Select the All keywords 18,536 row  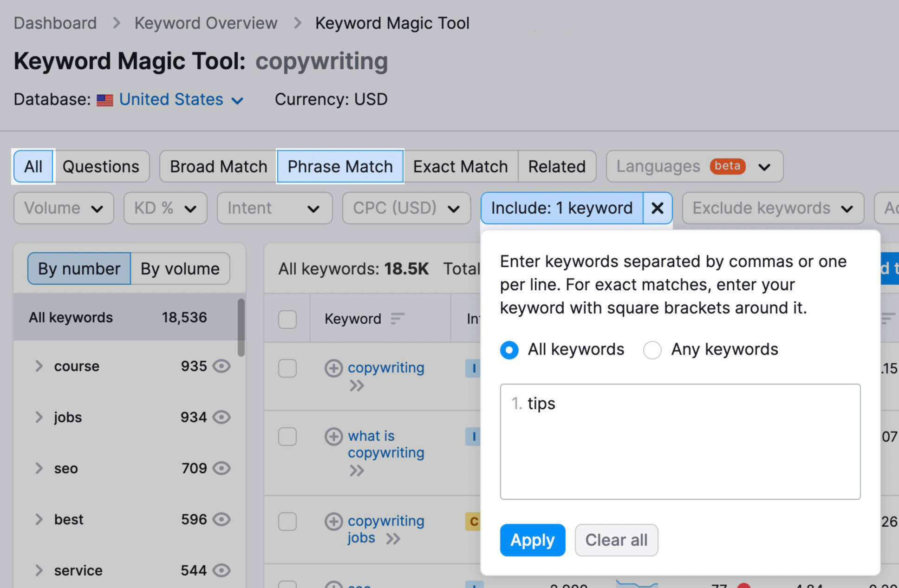coord(125,317)
